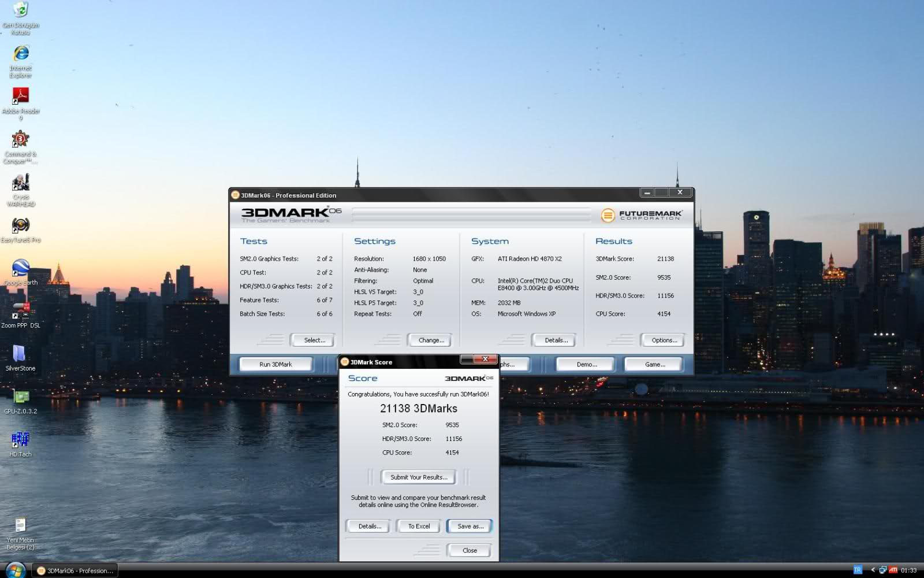924x578 pixels.
Task: Click the Futuremark Corporation logo
Action: click(x=642, y=215)
